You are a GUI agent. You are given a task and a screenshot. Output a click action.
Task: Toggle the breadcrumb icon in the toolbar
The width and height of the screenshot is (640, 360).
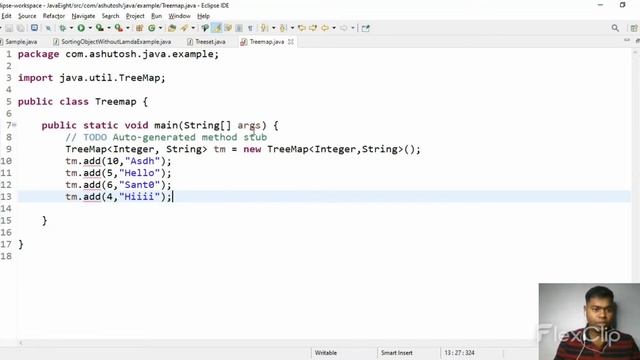click(x=205, y=28)
